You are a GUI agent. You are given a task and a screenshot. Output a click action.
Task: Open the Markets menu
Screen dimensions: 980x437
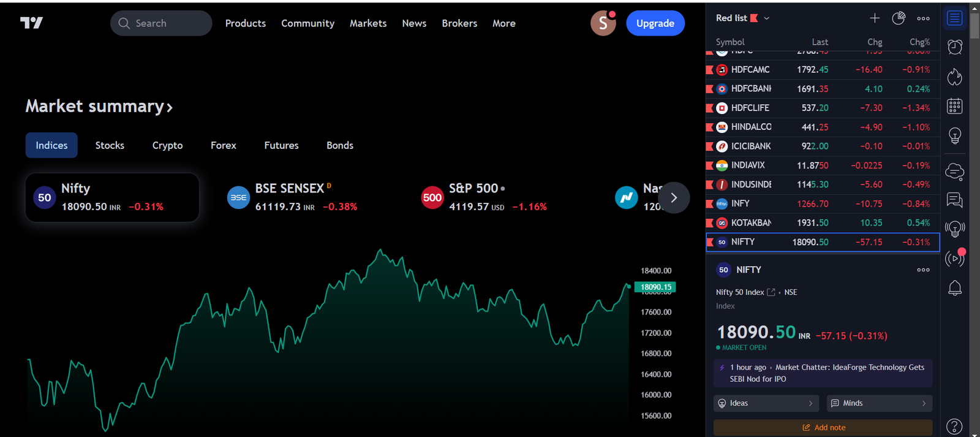[368, 23]
